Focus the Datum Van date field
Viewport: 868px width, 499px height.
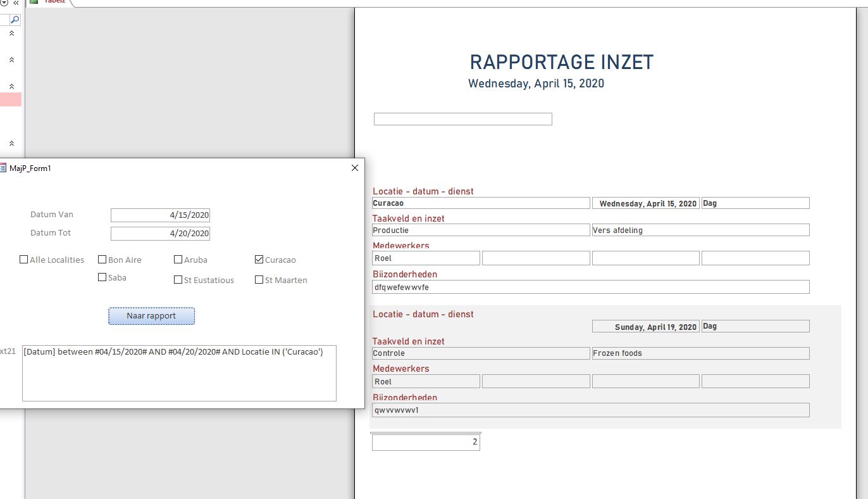pyautogui.click(x=160, y=215)
